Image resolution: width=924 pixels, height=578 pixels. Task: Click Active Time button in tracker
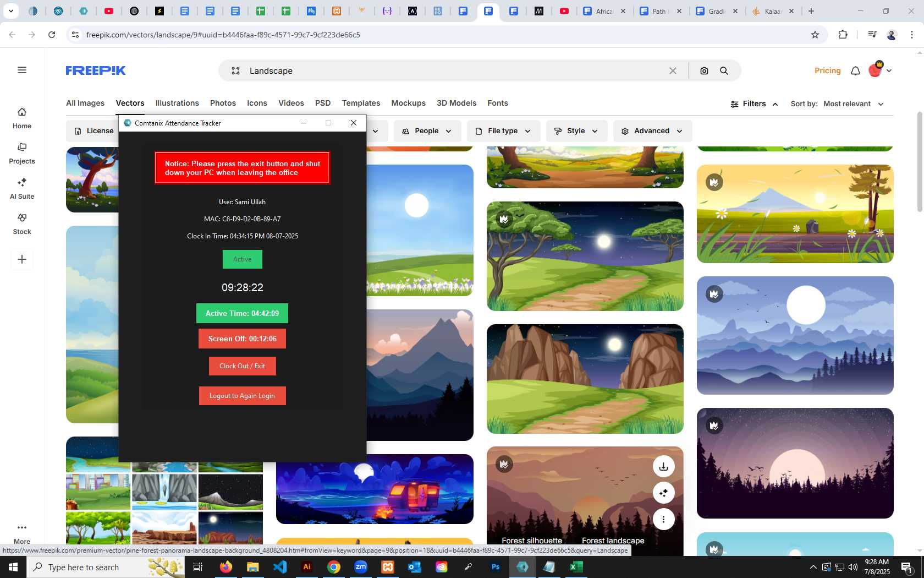coord(242,313)
